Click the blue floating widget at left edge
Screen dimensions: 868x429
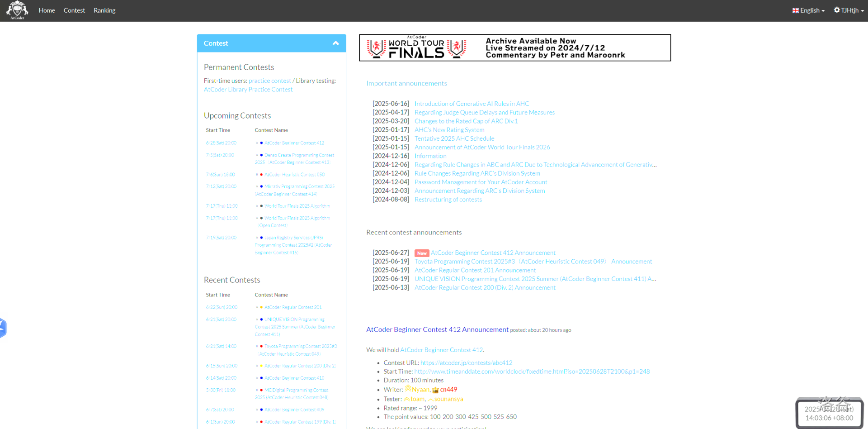coord(3,328)
